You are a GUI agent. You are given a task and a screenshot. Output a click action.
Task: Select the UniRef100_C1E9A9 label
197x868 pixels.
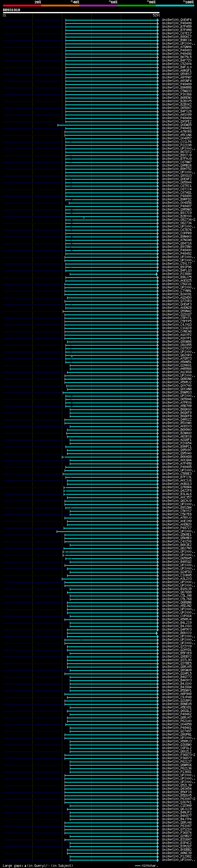pos(176,806)
